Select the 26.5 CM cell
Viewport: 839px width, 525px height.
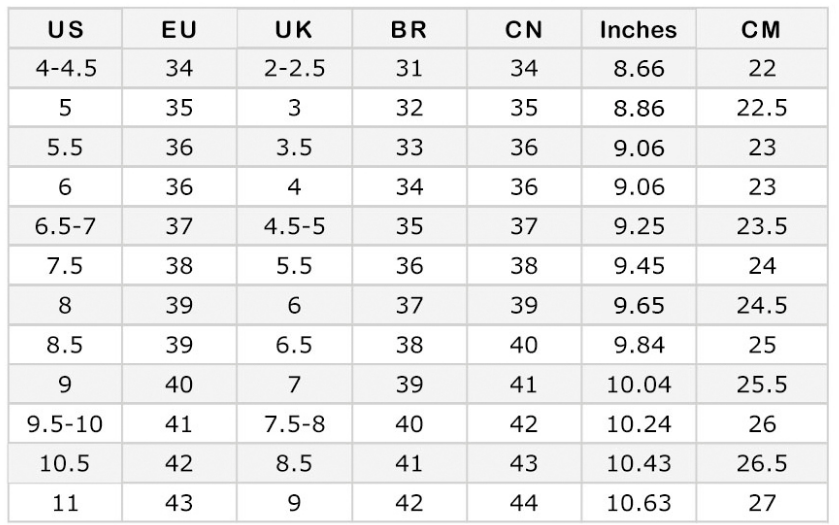762,464
